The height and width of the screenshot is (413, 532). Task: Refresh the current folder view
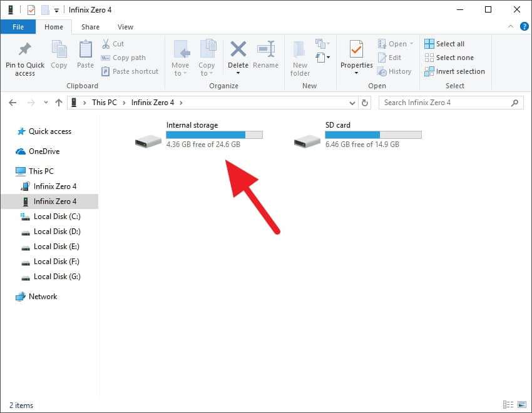[x=365, y=103]
